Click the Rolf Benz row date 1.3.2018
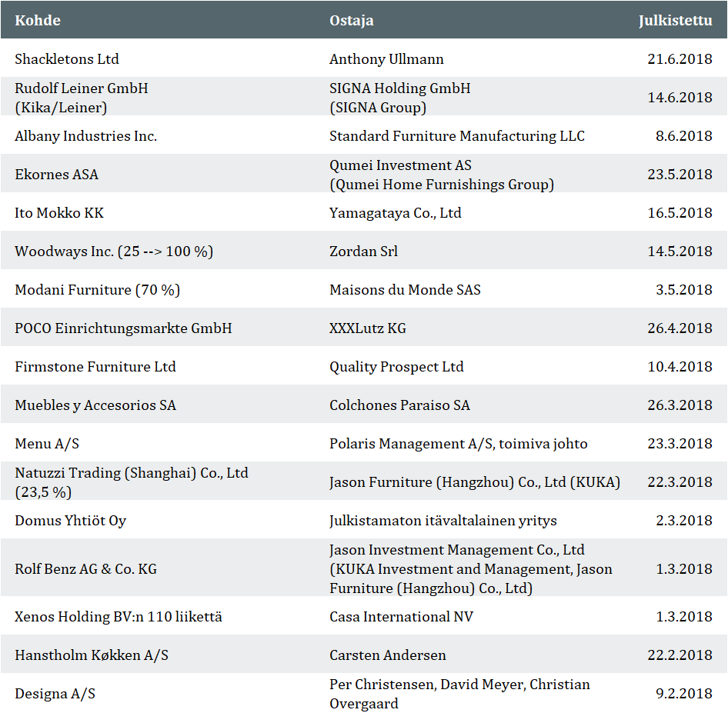 [684, 569]
